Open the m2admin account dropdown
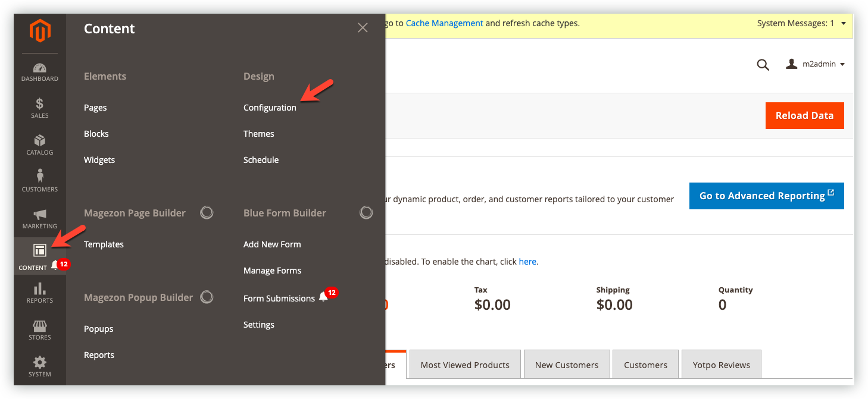The height and width of the screenshot is (399, 868). 816,64
